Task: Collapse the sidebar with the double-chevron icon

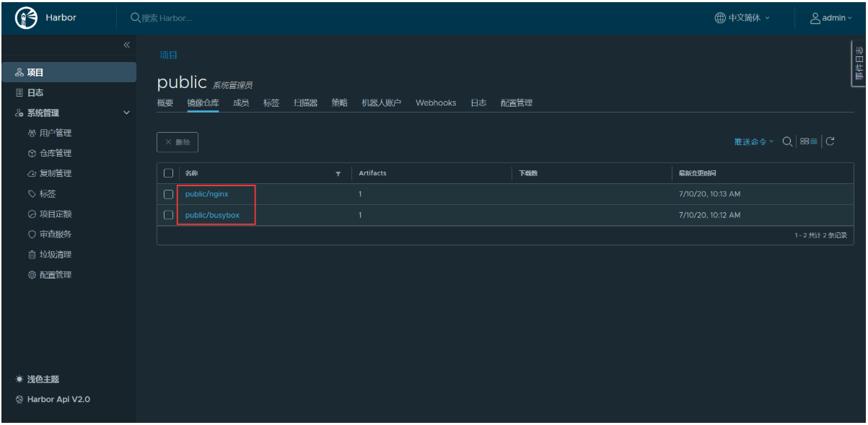Action: 126,45
